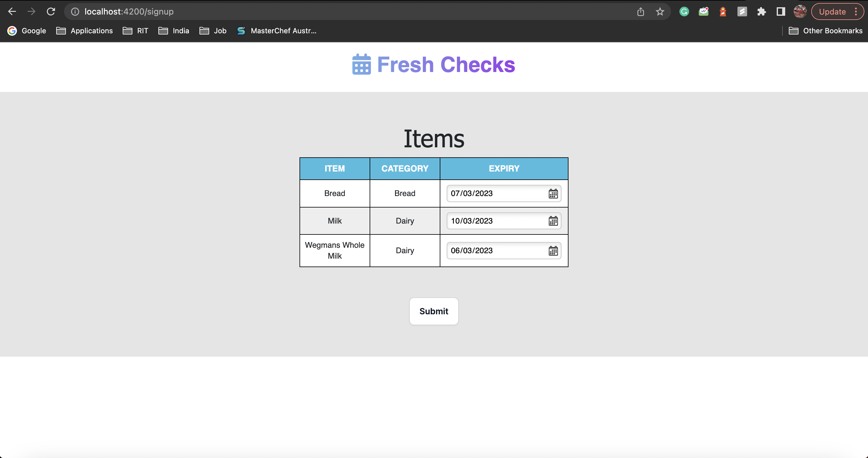868x458 pixels.
Task: Go back using the back arrow
Action: click(12, 11)
